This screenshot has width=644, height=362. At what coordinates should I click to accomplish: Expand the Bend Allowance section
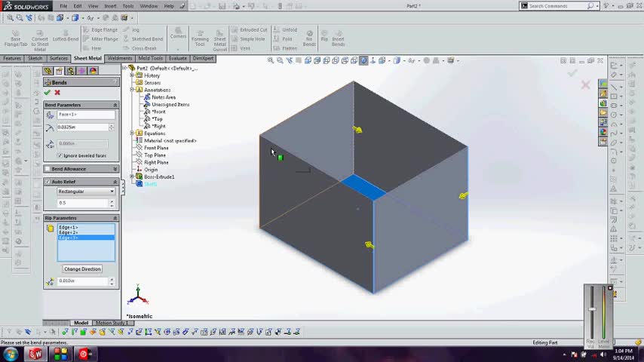click(x=115, y=169)
